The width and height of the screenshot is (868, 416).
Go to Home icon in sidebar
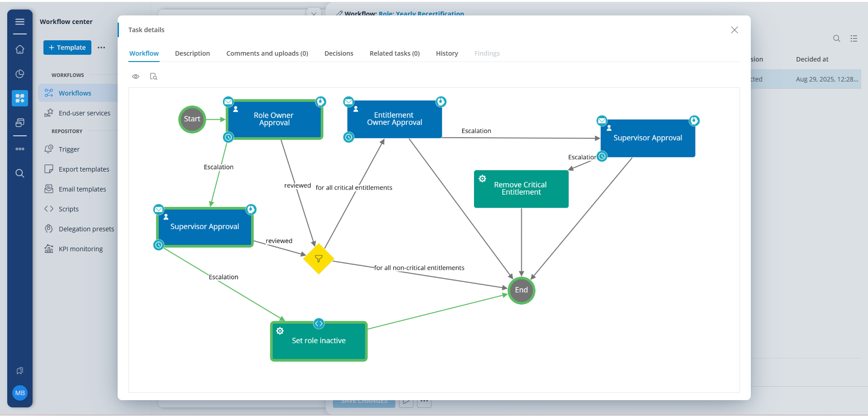(20, 49)
